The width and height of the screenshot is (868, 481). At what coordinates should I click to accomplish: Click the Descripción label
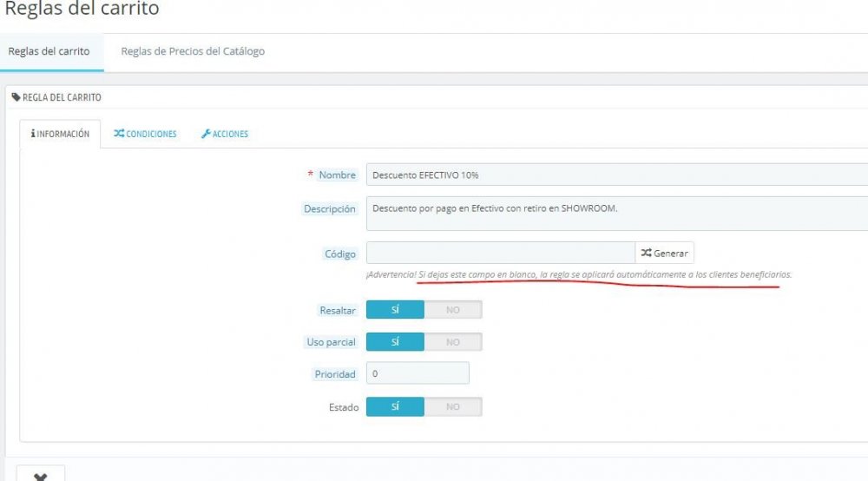[329, 208]
